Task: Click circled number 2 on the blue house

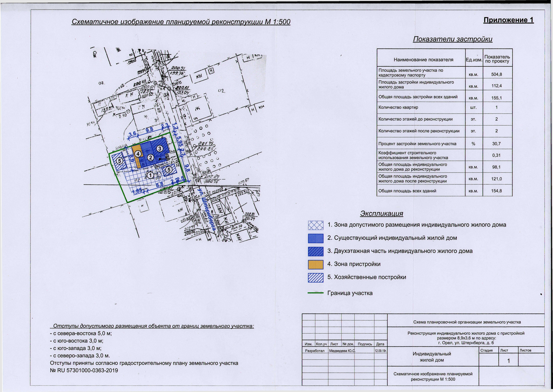Action: [150, 158]
